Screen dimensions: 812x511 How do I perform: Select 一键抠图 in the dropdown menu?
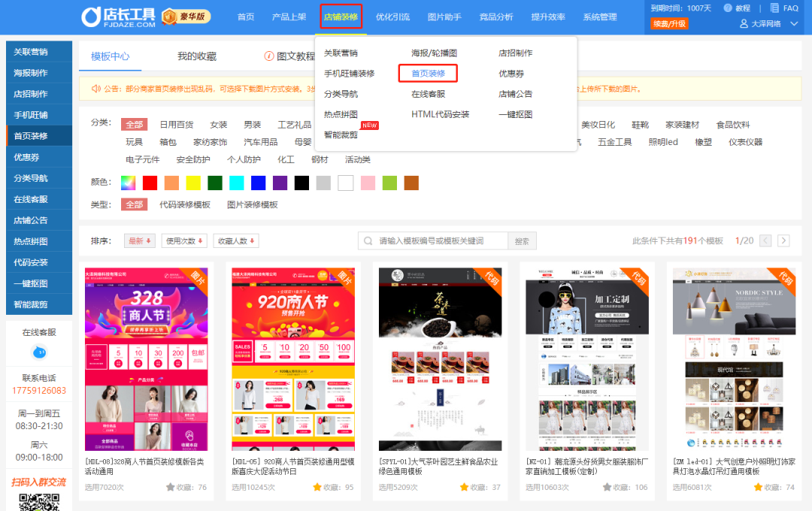[x=515, y=114]
